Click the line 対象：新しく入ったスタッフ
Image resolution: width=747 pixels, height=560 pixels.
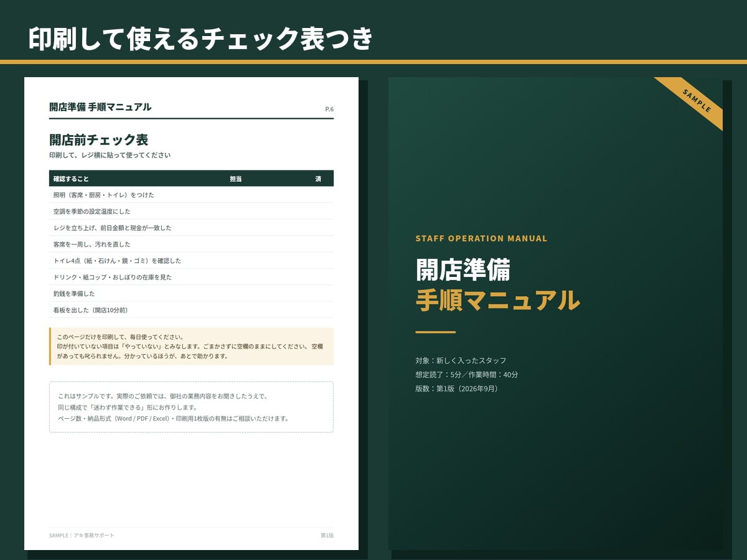461,360
